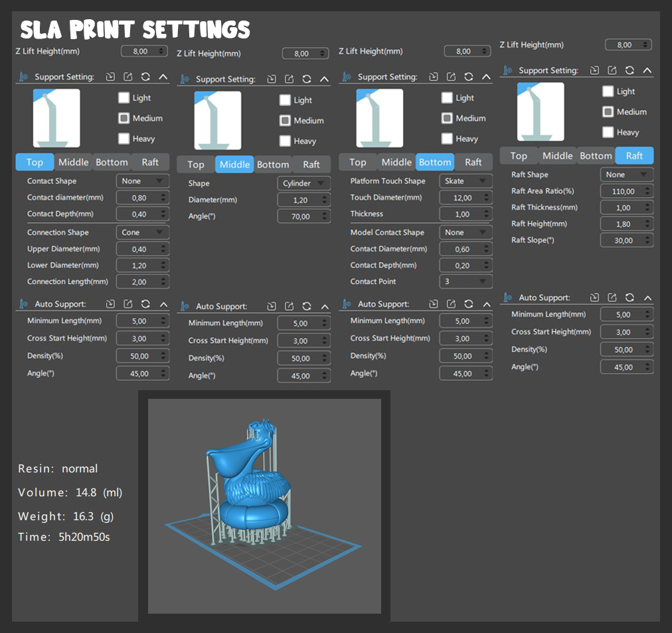672x633 pixels.
Task: Check Heavy option in fourth support panel
Action: [x=608, y=132]
